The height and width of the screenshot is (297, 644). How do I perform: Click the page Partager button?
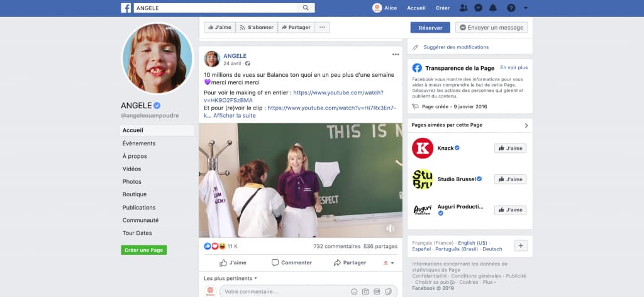[296, 28]
